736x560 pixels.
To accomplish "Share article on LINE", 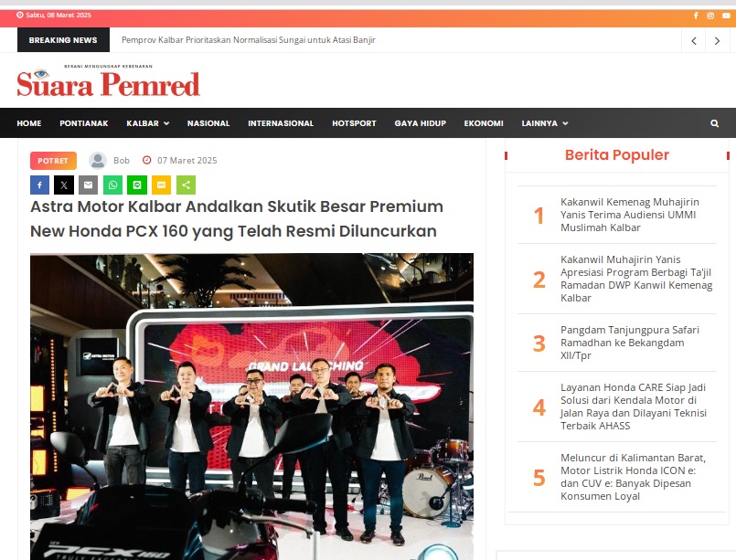I will [137, 185].
